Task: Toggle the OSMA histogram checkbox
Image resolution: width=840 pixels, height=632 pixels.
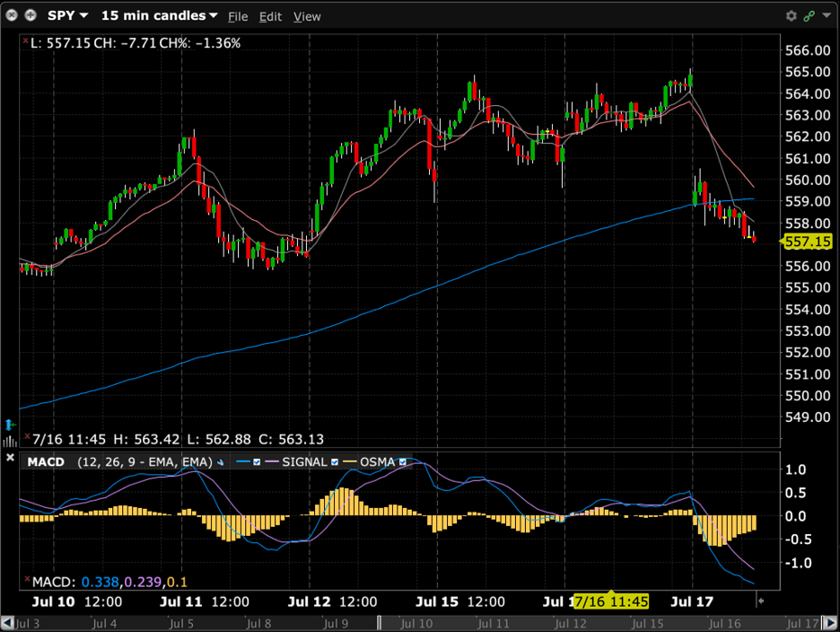Action: pos(403,462)
